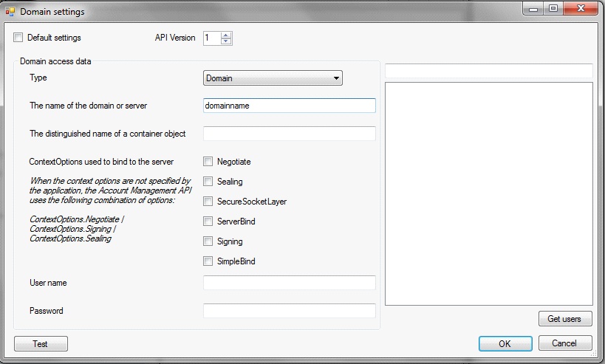The width and height of the screenshot is (605, 364).
Task: Toggle the Signing checkbox
Action: (208, 241)
